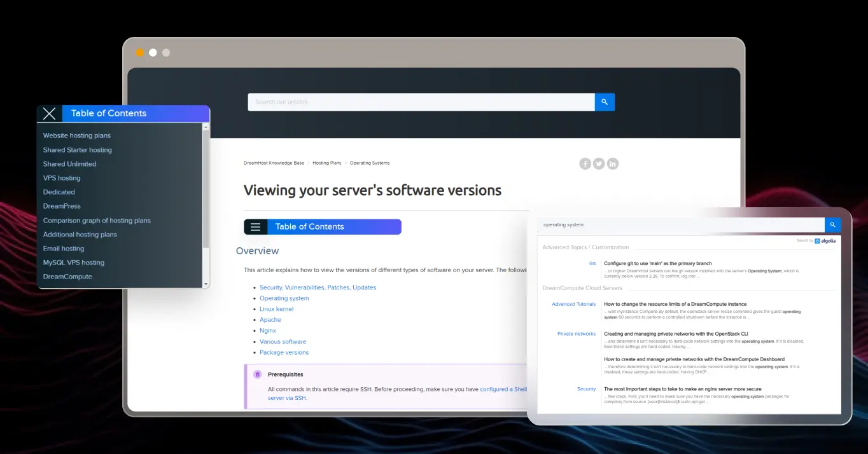Screen dimensions: 868x454
Task: Share the article via Facebook icon
Action: (585, 163)
